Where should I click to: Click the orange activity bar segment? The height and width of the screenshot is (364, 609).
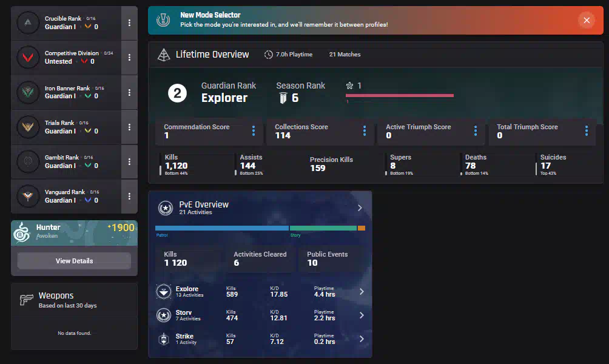click(361, 228)
